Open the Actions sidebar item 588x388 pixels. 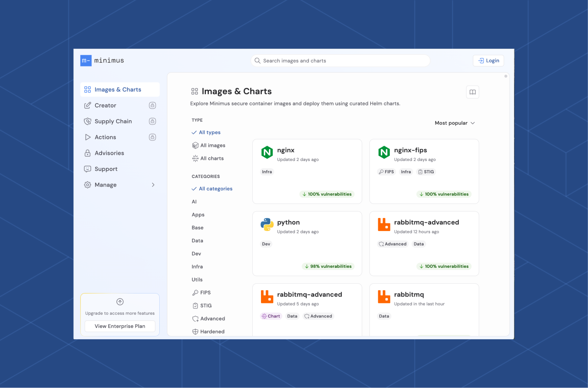(x=120, y=137)
